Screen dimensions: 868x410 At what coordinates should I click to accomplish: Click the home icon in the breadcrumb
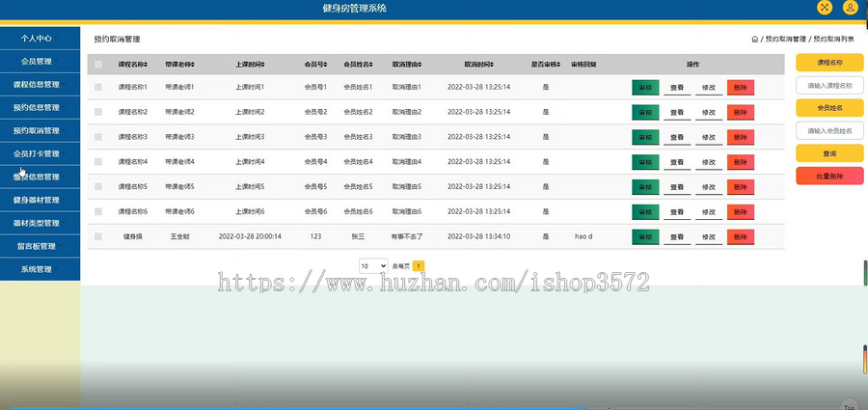(x=754, y=40)
